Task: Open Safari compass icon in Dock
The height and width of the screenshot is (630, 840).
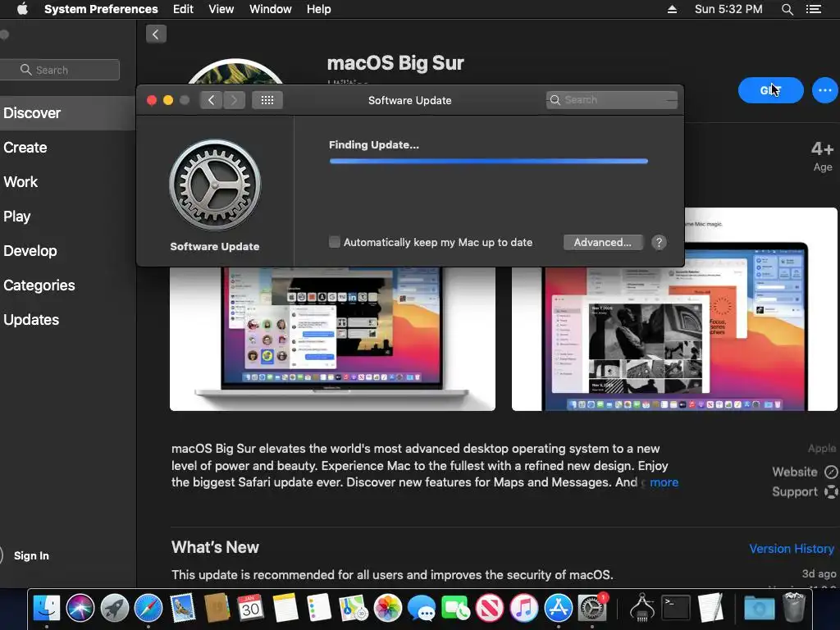Action: pyautogui.click(x=148, y=608)
